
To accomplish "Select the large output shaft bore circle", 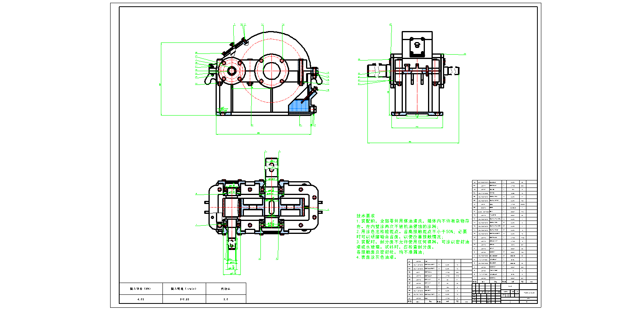I will [271, 71].
